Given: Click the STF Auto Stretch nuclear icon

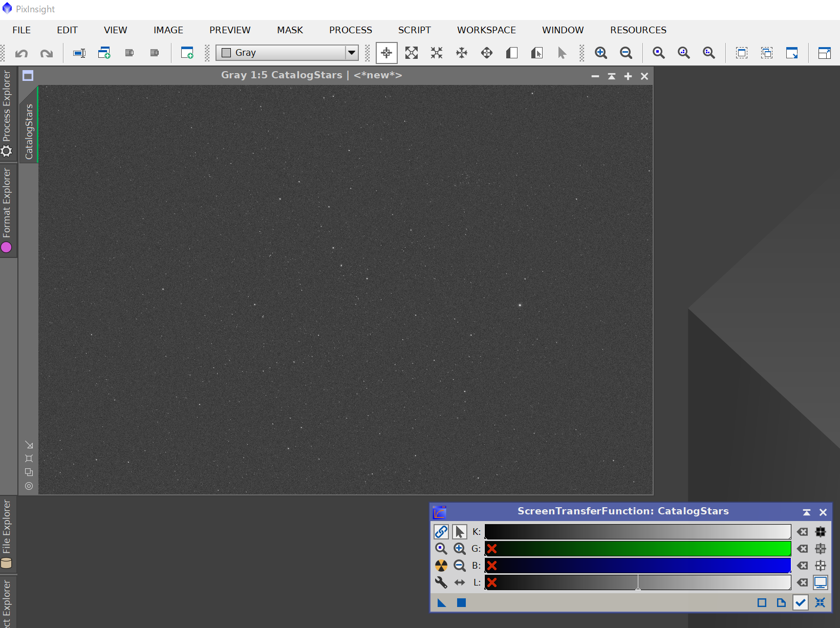Looking at the screenshot, I should (x=441, y=566).
